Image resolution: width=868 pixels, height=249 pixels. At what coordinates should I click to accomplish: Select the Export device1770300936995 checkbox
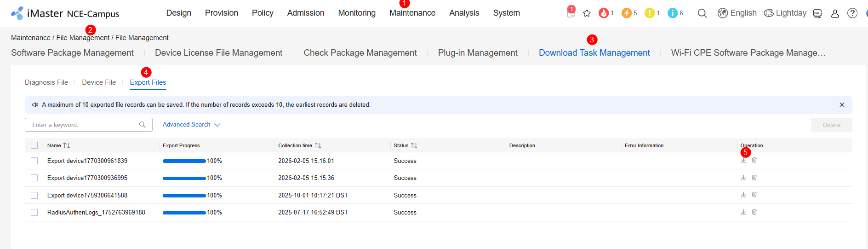pyautogui.click(x=34, y=178)
